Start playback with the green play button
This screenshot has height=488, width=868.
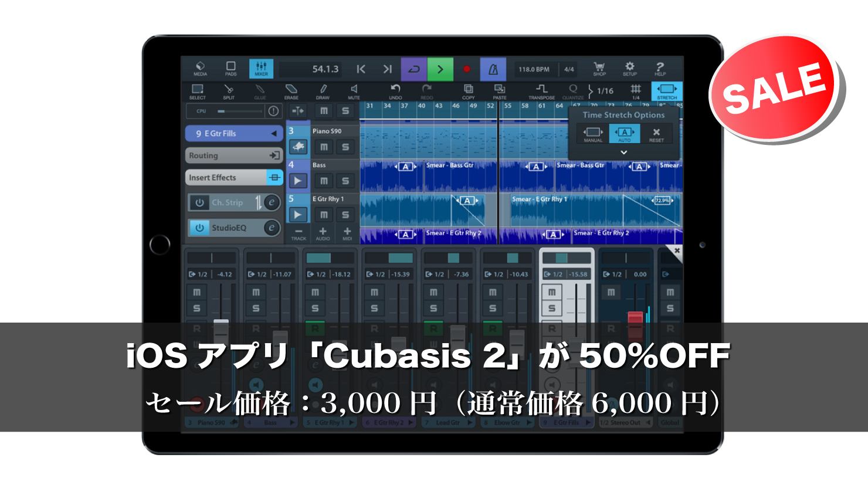point(440,69)
